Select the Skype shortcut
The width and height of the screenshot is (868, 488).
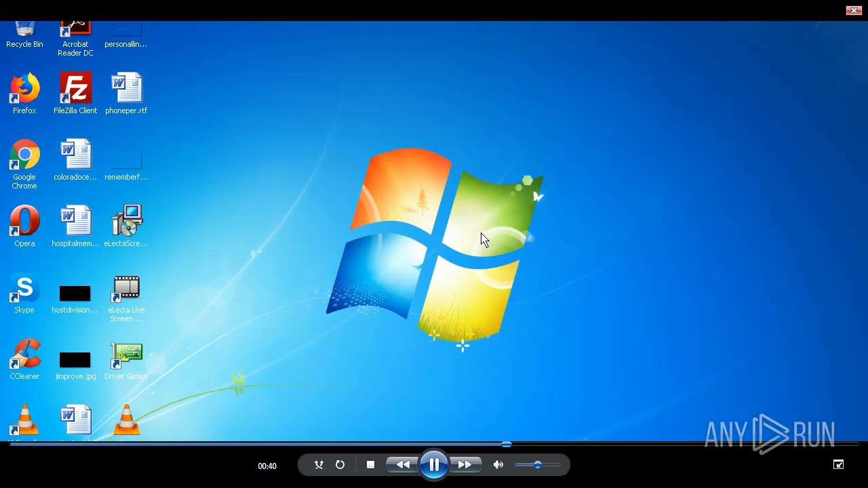click(x=24, y=293)
